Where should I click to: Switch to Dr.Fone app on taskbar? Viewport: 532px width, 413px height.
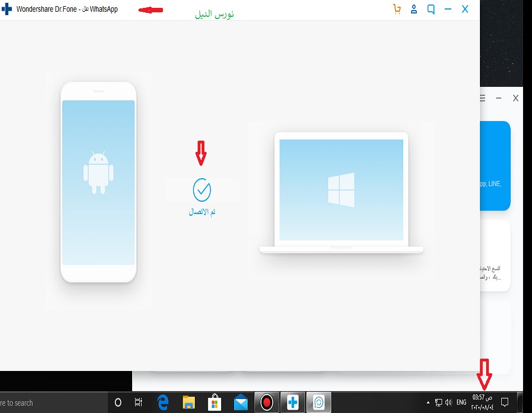pyautogui.click(x=292, y=402)
